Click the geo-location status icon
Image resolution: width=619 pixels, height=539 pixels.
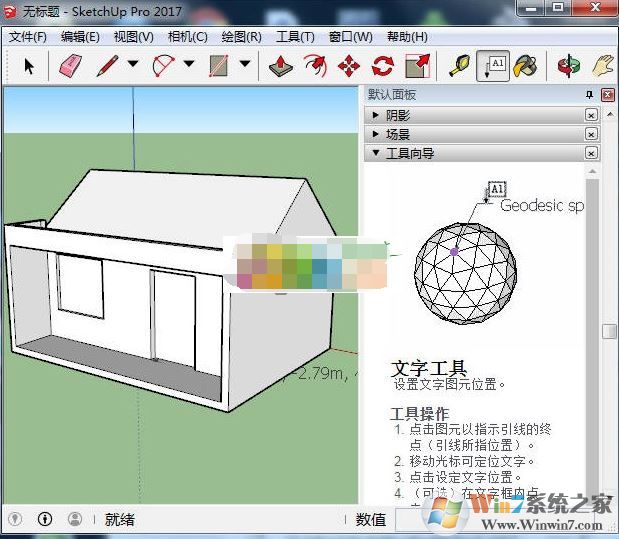coord(15,519)
